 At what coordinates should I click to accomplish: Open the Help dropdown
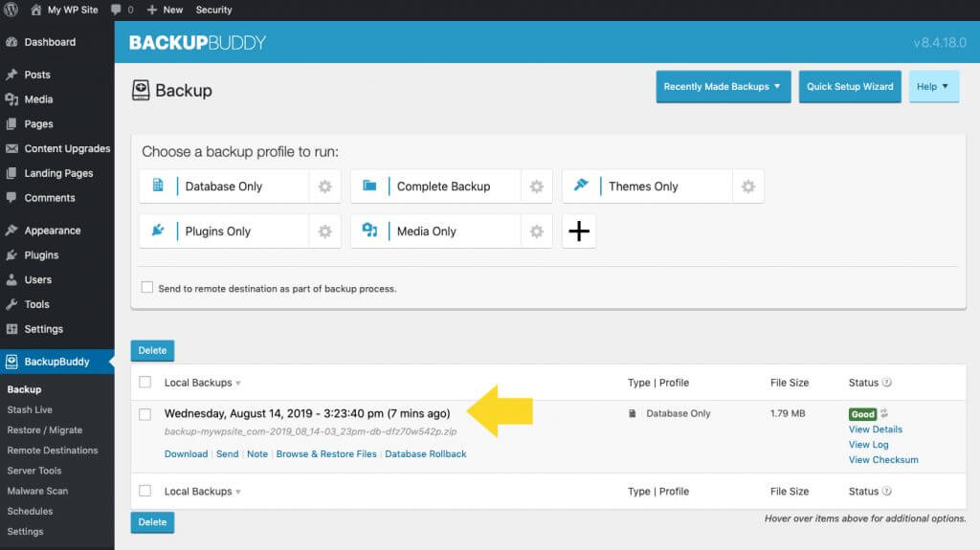click(933, 86)
